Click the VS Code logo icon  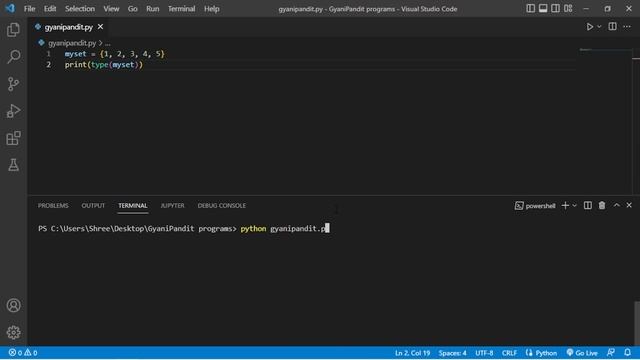point(10,8)
